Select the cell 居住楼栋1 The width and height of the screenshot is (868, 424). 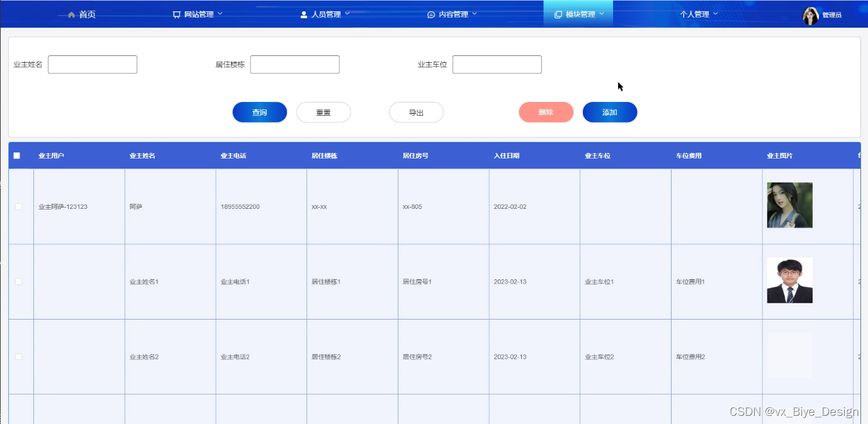pos(326,281)
